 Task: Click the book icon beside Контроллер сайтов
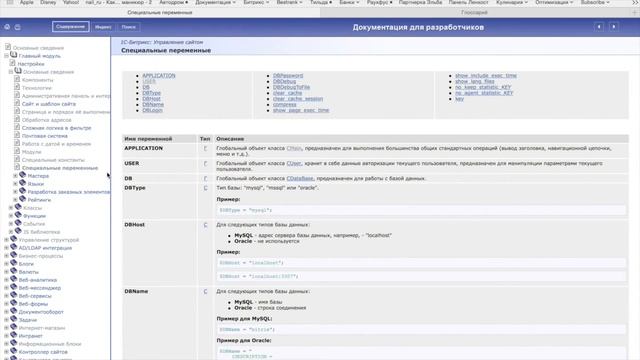(13, 351)
